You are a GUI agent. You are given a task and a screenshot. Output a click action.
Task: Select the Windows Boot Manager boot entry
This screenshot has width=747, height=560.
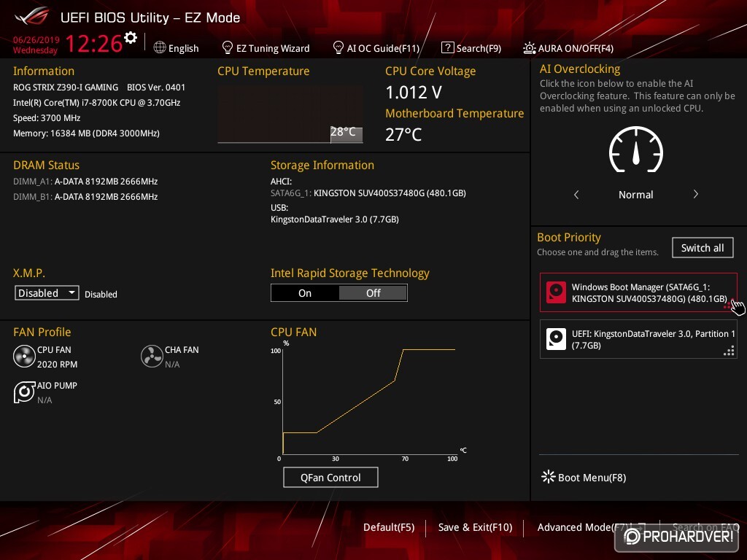click(x=638, y=292)
